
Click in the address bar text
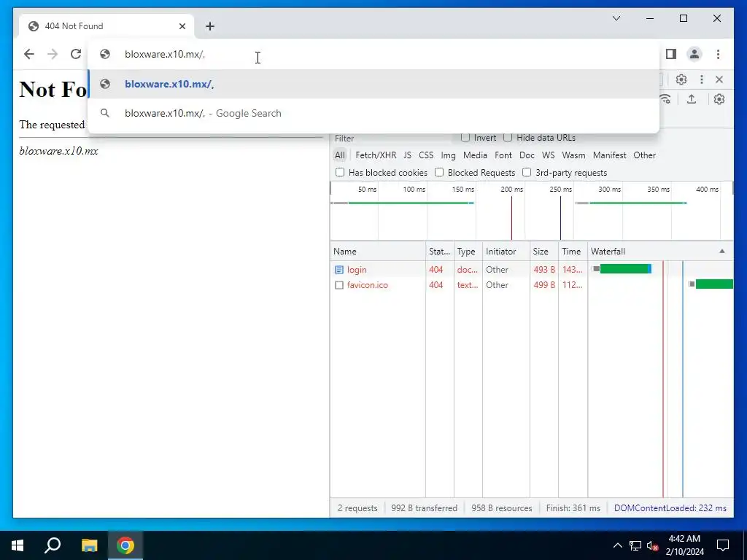pos(165,54)
